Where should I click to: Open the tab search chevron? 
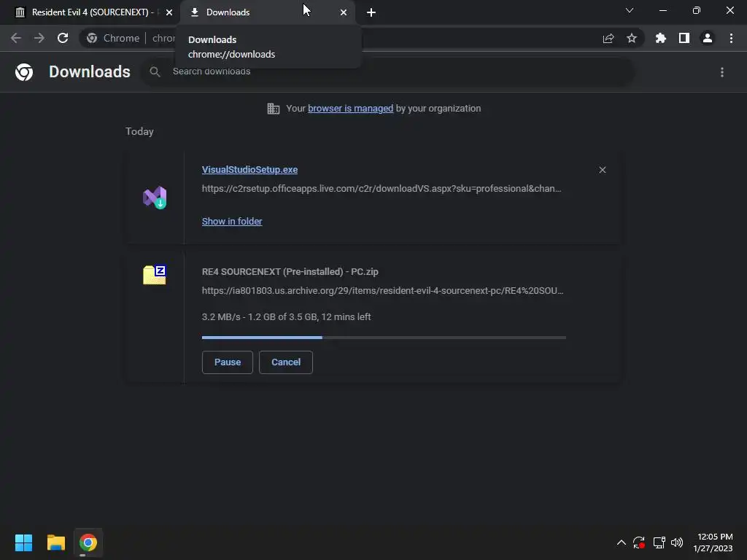pyautogui.click(x=630, y=10)
